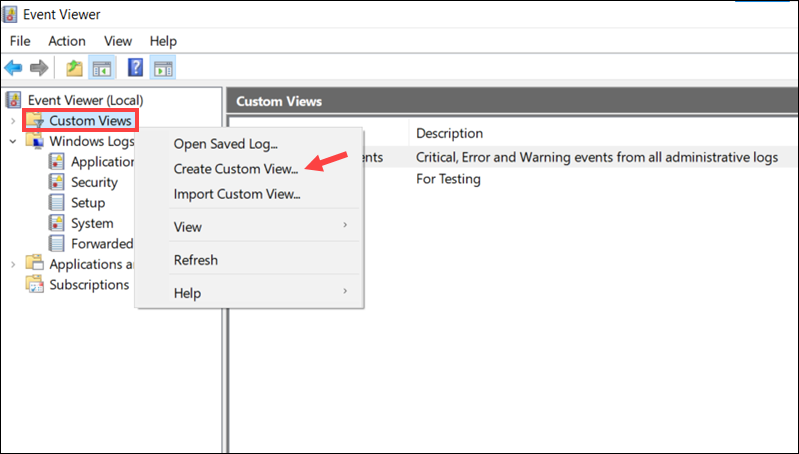Expand the Applications and Services Logs node
The height and width of the screenshot is (454, 799).
13,264
